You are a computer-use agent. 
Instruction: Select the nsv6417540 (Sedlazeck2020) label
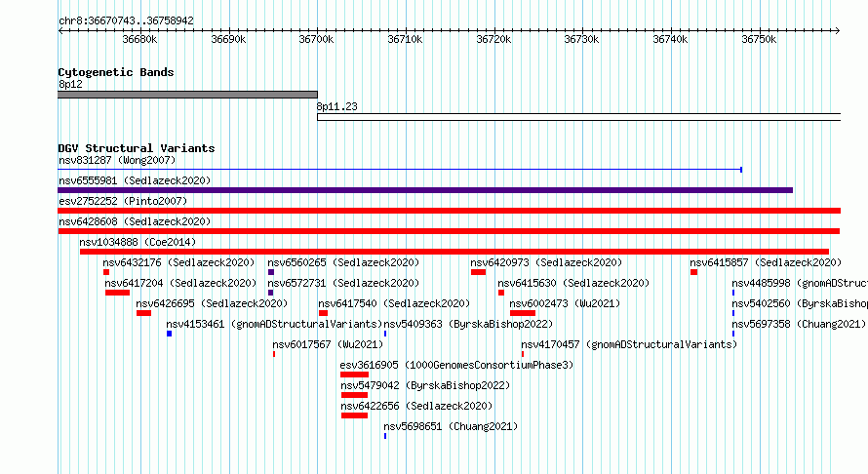tap(394, 303)
